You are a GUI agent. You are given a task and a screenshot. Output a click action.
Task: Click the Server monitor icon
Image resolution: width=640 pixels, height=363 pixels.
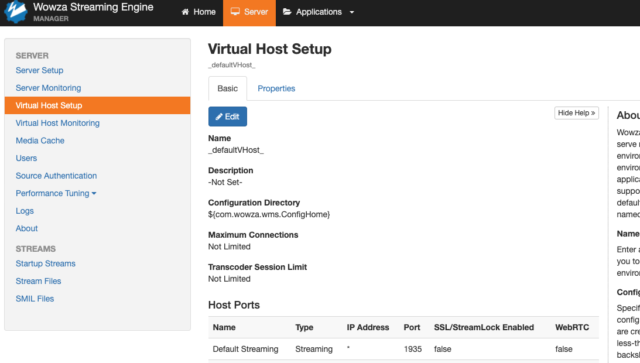point(235,11)
